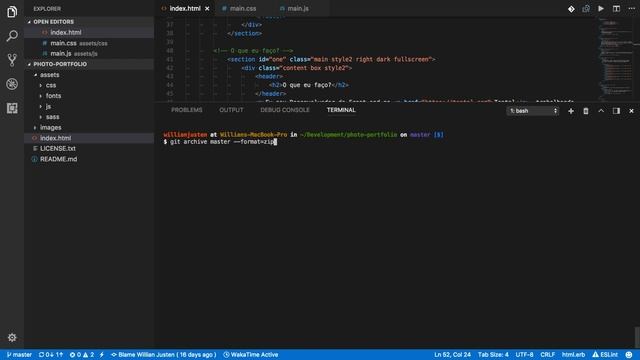Select index.html in the project tree
This screenshot has width=640, height=360.
click(x=89, y=138)
